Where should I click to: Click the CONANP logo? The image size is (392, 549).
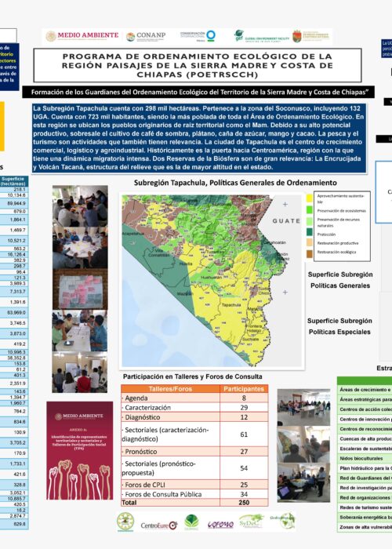pos(146,36)
